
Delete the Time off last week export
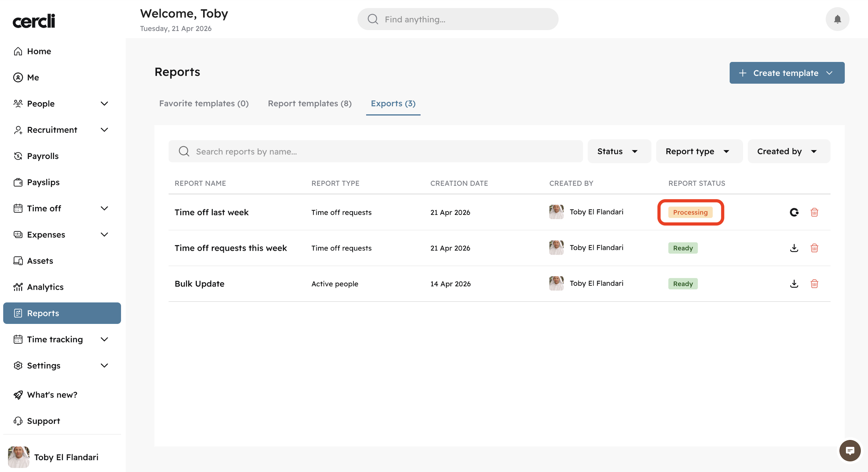[814, 212]
